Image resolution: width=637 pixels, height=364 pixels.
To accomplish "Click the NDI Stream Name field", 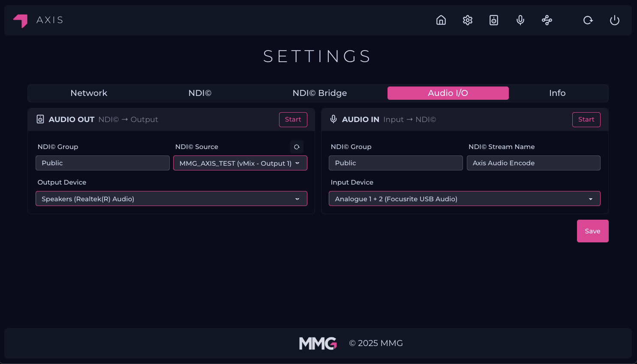I will tap(533, 163).
